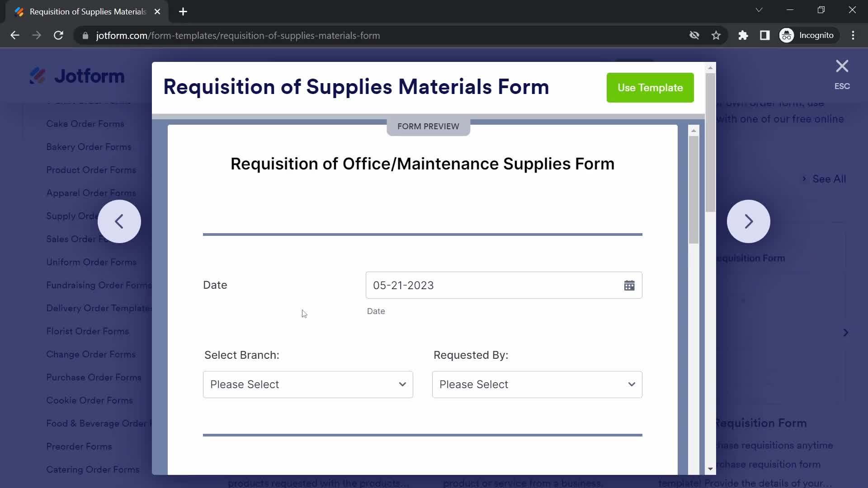Expand the Select Branch dropdown
This screenshot has height=488, width=868.
tap(308, 385)
